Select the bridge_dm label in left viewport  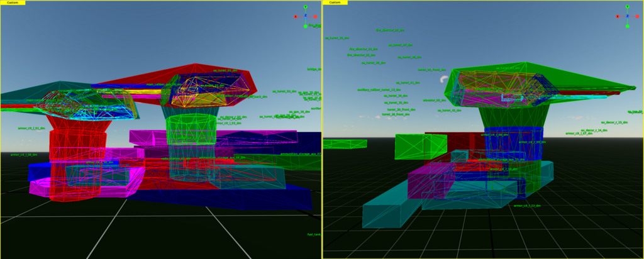point(314,69)
